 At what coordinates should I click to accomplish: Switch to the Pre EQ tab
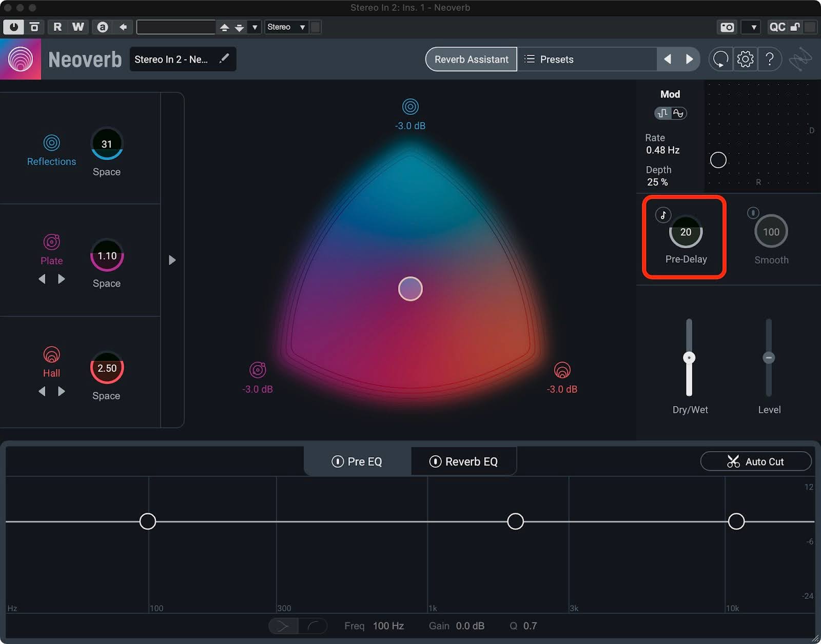(x=357, y=461)
